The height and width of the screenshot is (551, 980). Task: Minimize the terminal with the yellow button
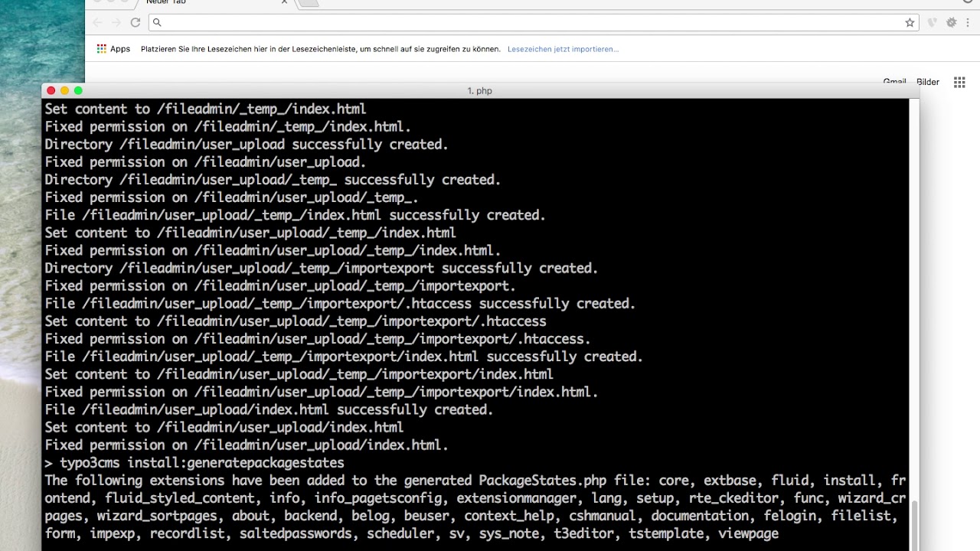click(x=65, y=90)
